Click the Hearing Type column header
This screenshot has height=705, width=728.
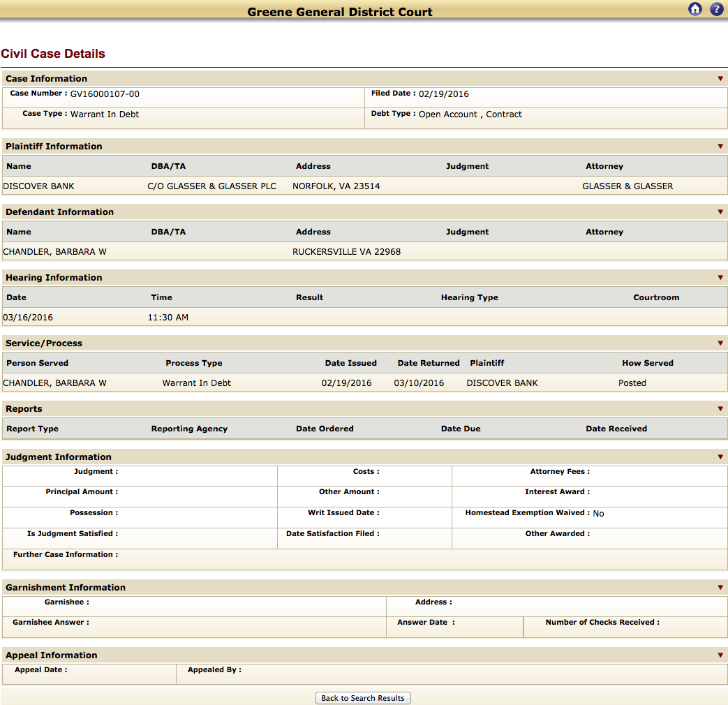click(x=469, y=297)
